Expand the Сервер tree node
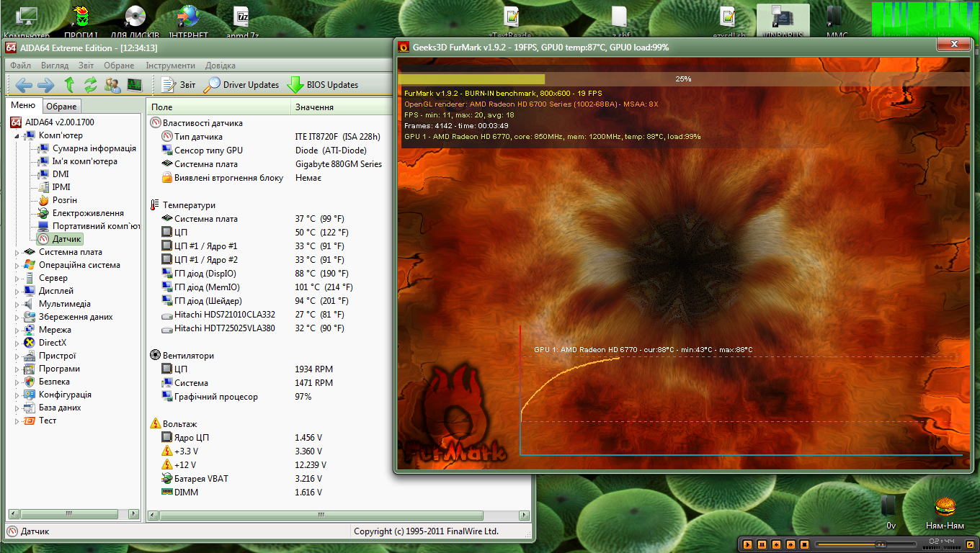Screen dimensions: 980x553 pos(18,278)
